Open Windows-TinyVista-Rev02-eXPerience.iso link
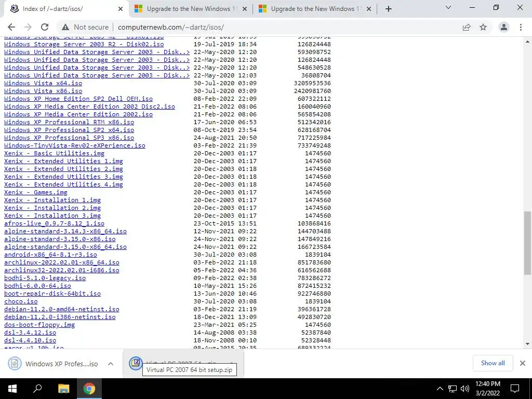The height and width of the screenshot is (399, 532). coord(75,145)
